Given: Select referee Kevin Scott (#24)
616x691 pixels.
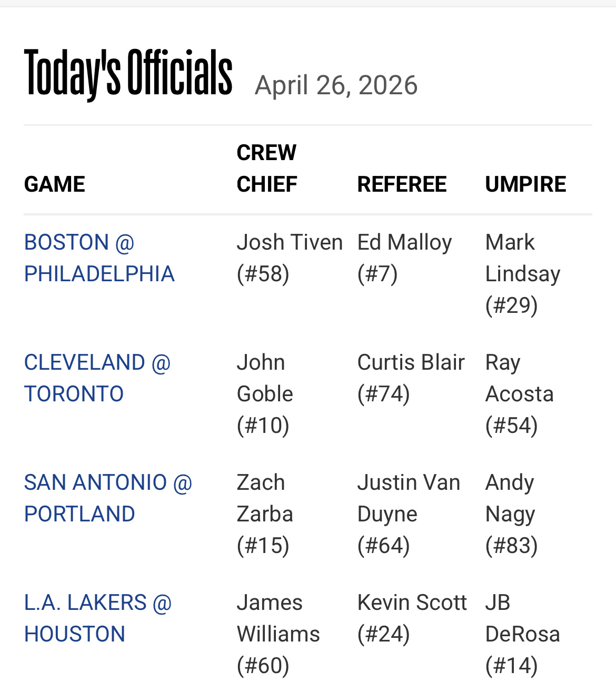Looking at the screenshot, I should [x=412, y=618].
